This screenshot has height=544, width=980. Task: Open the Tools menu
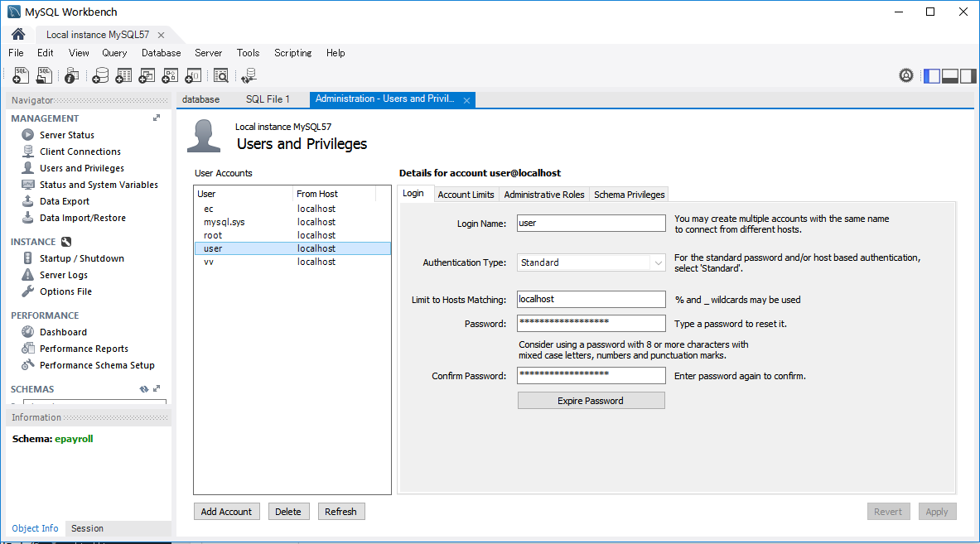[249, 53]
